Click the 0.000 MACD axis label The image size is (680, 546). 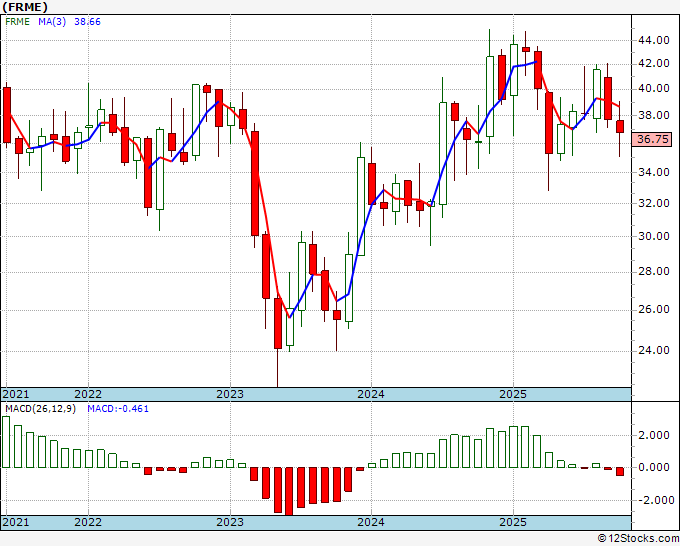coord(656,468)
